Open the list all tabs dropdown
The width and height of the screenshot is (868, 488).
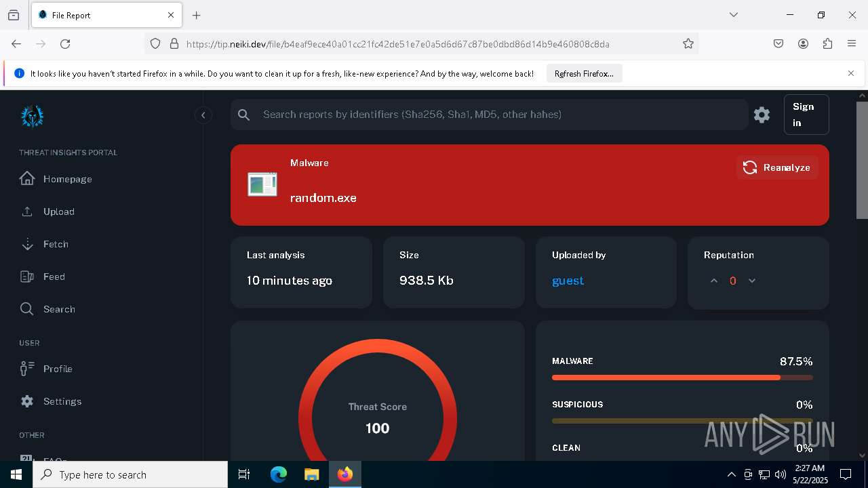coord(733,15)
